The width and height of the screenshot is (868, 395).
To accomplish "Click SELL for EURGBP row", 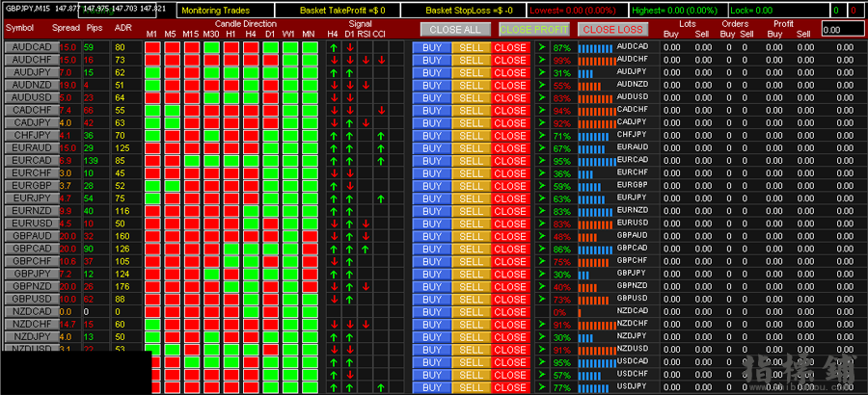I will click(471, 186).
